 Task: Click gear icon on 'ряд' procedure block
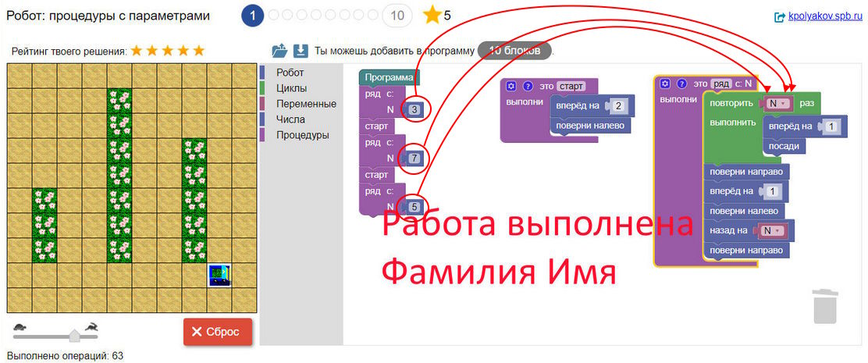[x=665, y=84]
